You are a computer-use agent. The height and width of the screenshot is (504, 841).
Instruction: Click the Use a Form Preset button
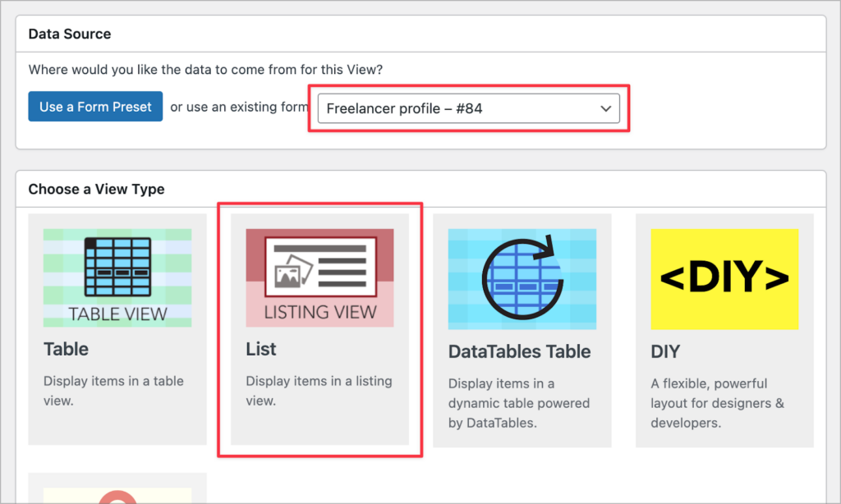pyautogui.click(x=95, y=107)
